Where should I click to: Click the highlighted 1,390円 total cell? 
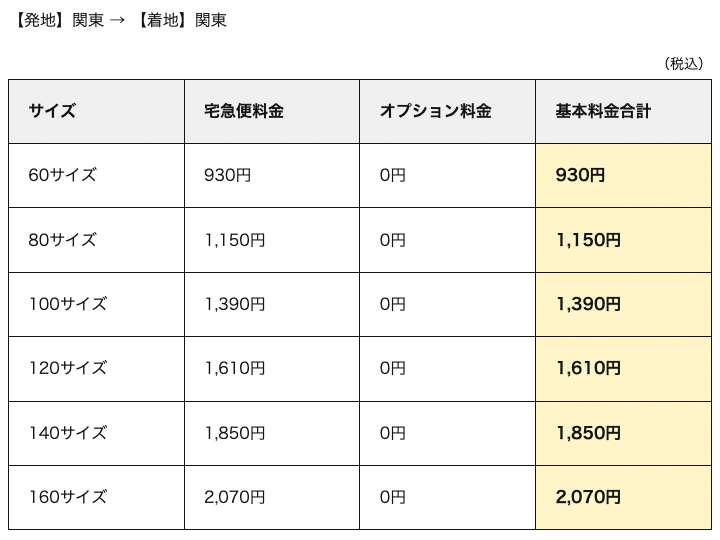588,304
